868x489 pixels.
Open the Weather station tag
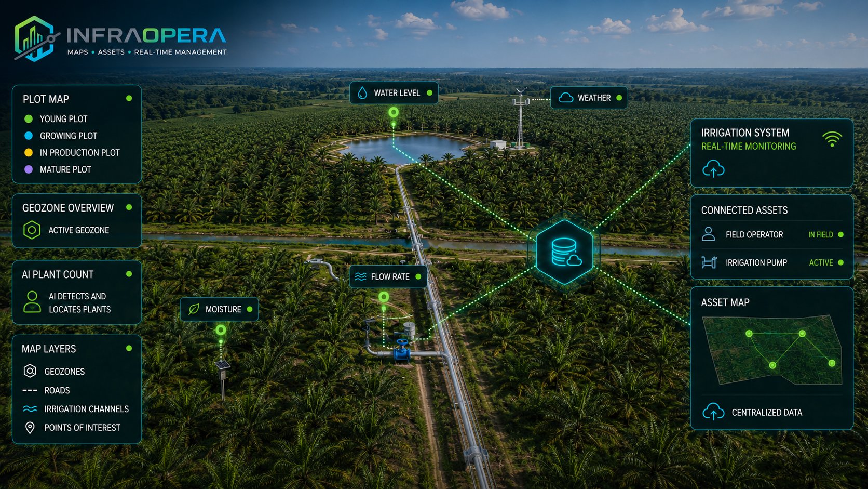pos(589,98)
